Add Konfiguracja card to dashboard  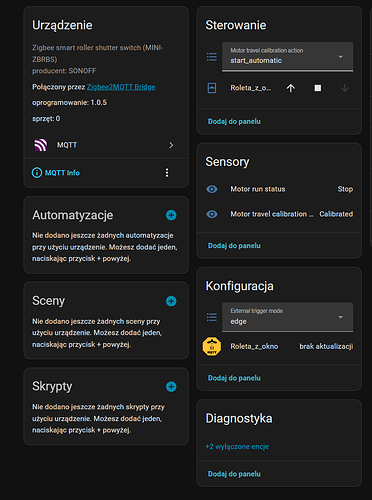click(234, 378)
